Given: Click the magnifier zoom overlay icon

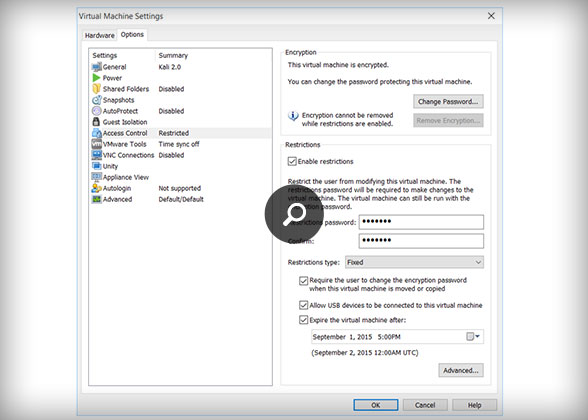Looking at the screenshot, I should pos(294,214).
